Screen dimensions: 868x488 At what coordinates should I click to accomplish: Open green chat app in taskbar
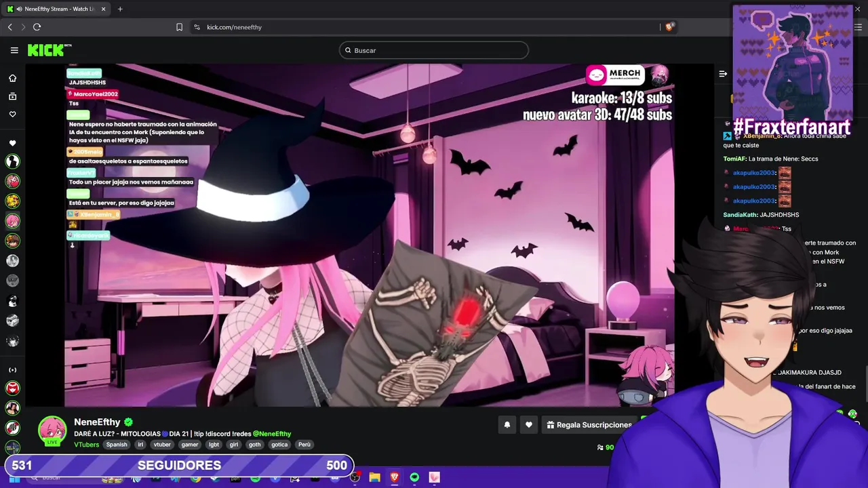click(414, 477)
